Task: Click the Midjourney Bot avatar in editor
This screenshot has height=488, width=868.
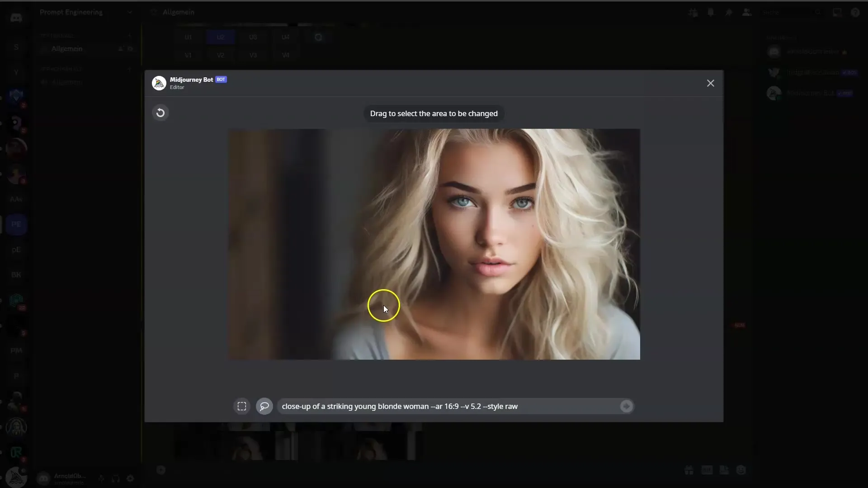Action: tap(159, 83)
